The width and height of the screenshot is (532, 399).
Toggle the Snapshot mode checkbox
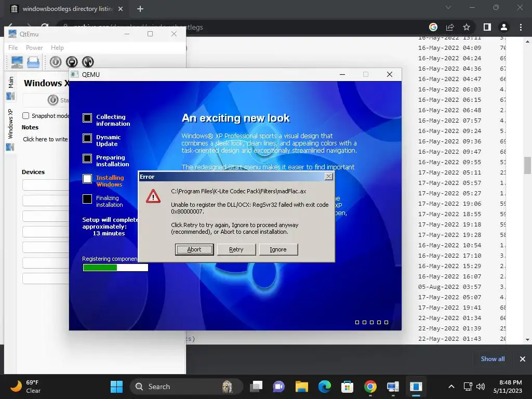pyautogui.click(x=26, y=116)
